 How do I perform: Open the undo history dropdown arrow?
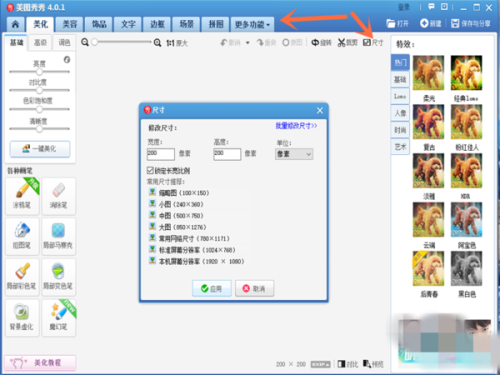click(248, 43)
